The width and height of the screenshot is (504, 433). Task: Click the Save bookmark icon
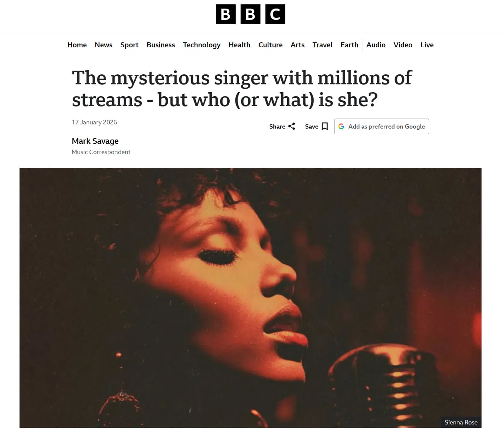pyautogui.click(x=324, y=126)
